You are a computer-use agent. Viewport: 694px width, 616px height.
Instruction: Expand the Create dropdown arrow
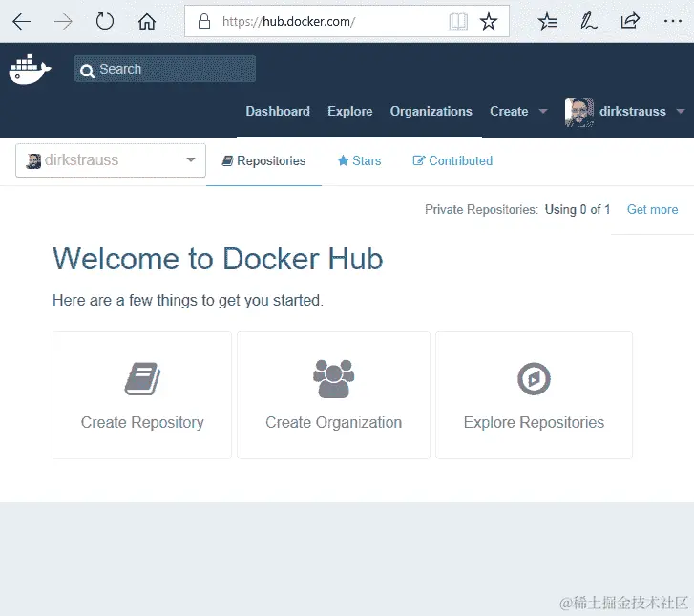pyautogui.click(x=543, y=112)
